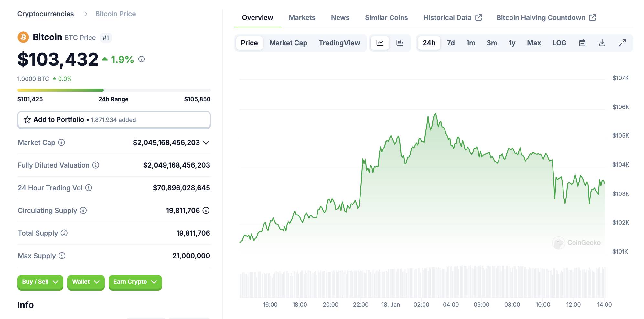Open the Bitcoin Halving Countdown tab
The width and height of the screenshot is (644, 319).
coord(546,17)
